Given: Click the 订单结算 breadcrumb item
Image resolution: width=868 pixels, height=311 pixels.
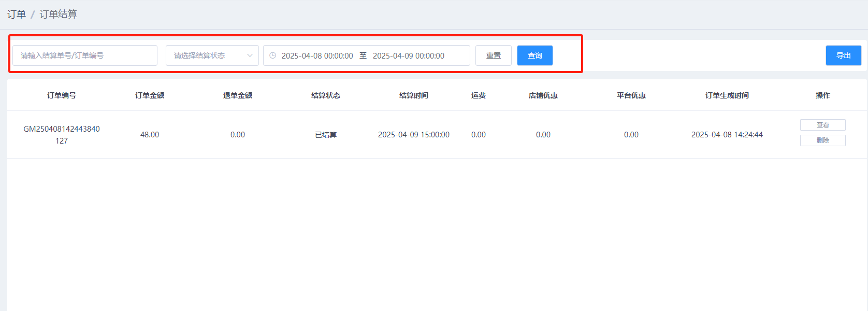Looking at the screenshot, I should tap(58, 15).
